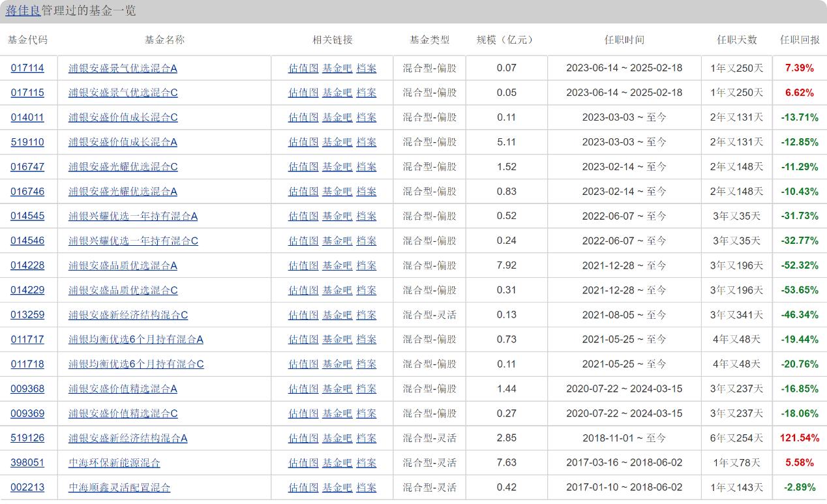Open fund 浦银安盛价值精选混合A
This screenshot has height=504, width=827.
click(x=123, y=389)
